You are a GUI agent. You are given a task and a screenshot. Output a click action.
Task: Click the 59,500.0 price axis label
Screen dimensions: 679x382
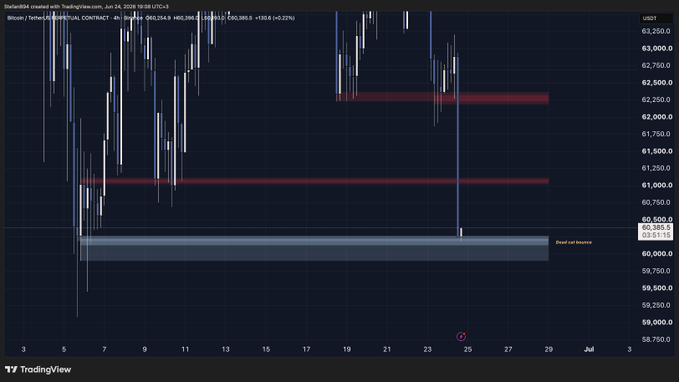[x=656, y=288]
